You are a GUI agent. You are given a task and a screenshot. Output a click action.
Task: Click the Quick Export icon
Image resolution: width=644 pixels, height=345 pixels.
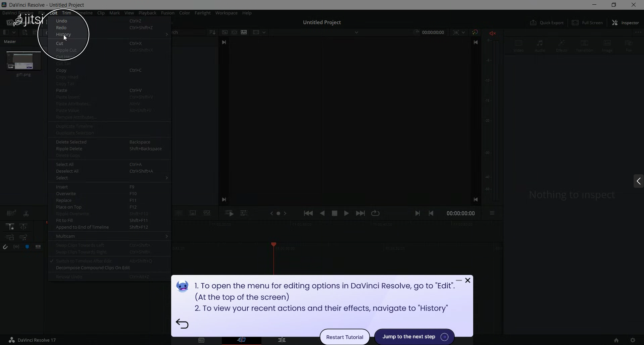pyautogui.click(x=547, y=23)
